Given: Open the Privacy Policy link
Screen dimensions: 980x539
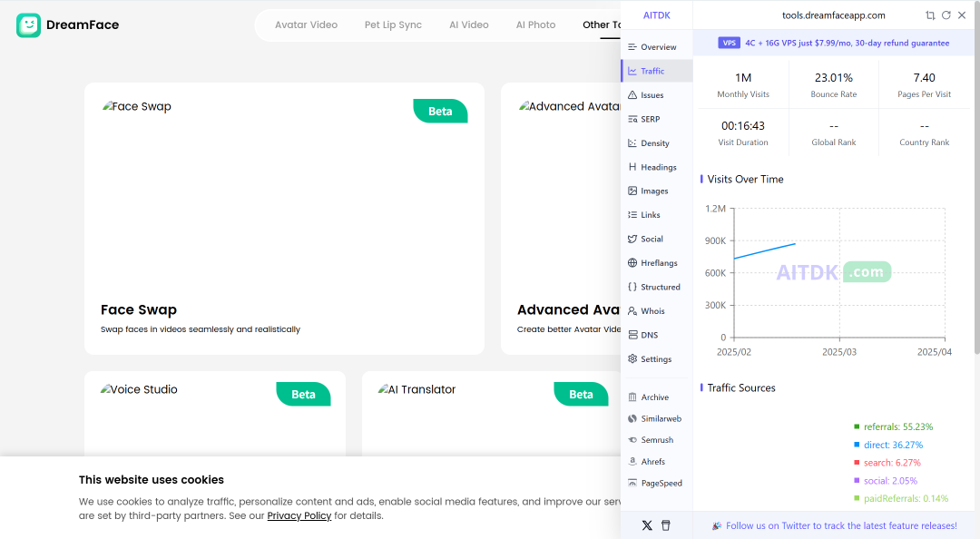Looking at the screenshot, I should click(299, 516).
